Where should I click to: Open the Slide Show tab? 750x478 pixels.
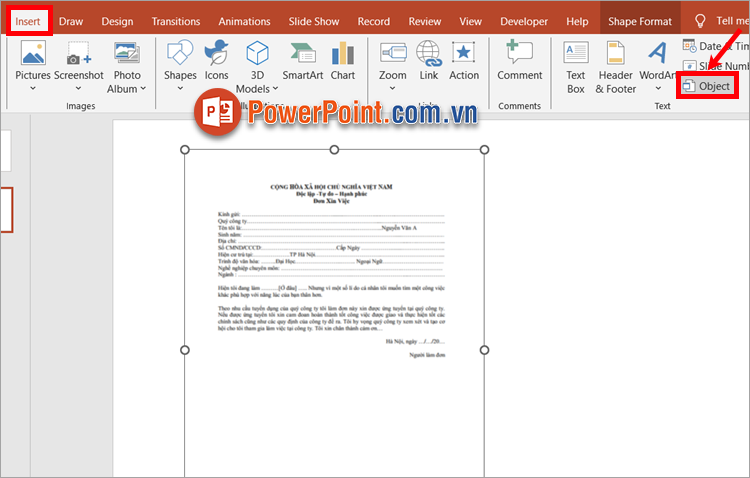[314, 22]
